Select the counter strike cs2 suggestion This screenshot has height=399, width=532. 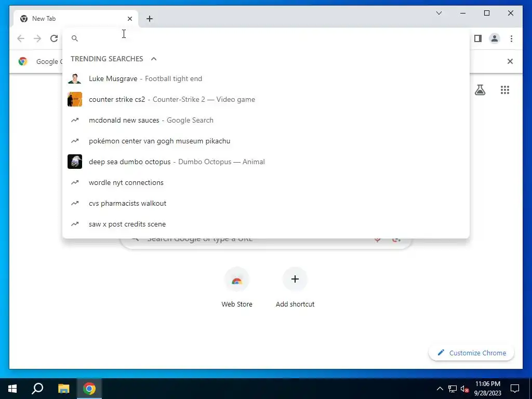tap(266, 99)
